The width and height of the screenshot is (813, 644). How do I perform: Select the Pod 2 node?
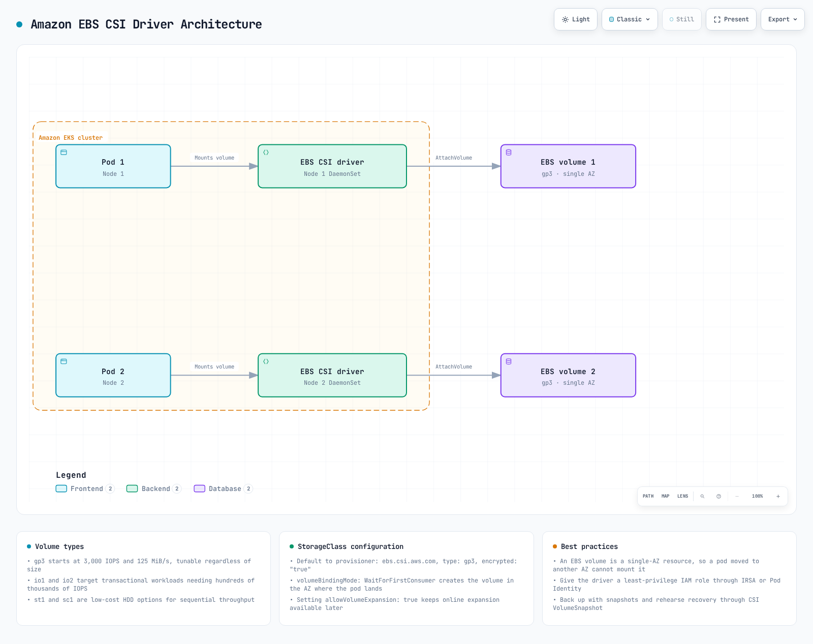[113, 375]
